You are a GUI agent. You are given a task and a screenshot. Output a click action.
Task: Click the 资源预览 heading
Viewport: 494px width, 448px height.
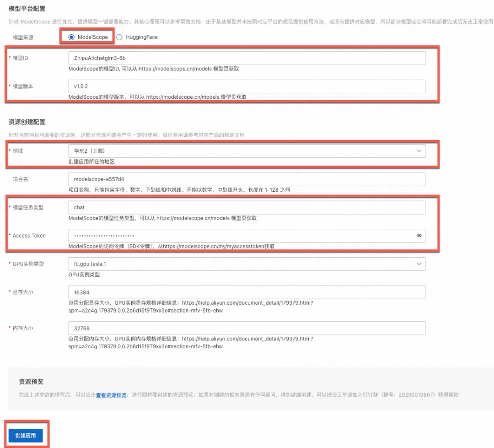[x=31, y=382]
